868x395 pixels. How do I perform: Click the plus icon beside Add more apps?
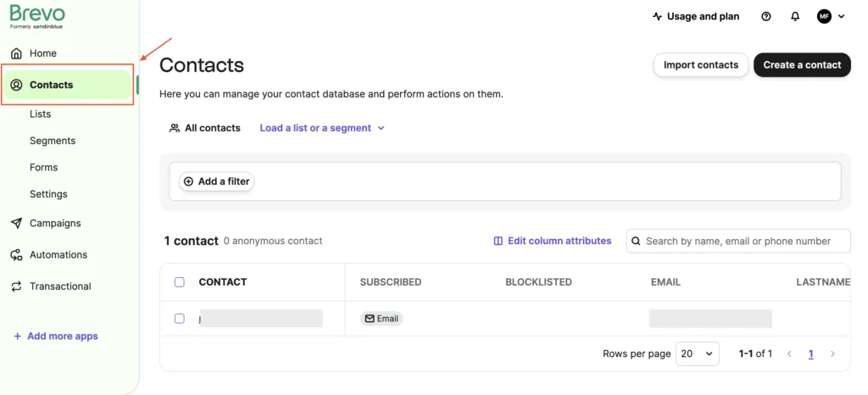[17, 336]
